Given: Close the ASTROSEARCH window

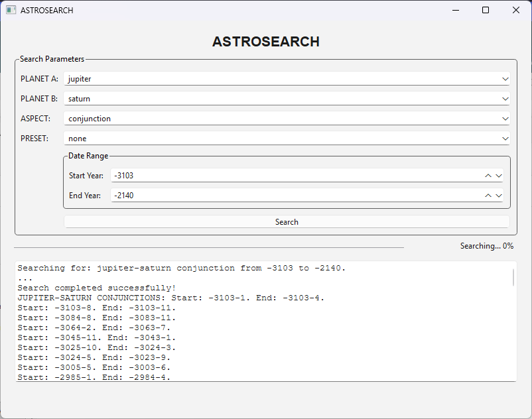Looking at the screenshot, I should point(515,10).
